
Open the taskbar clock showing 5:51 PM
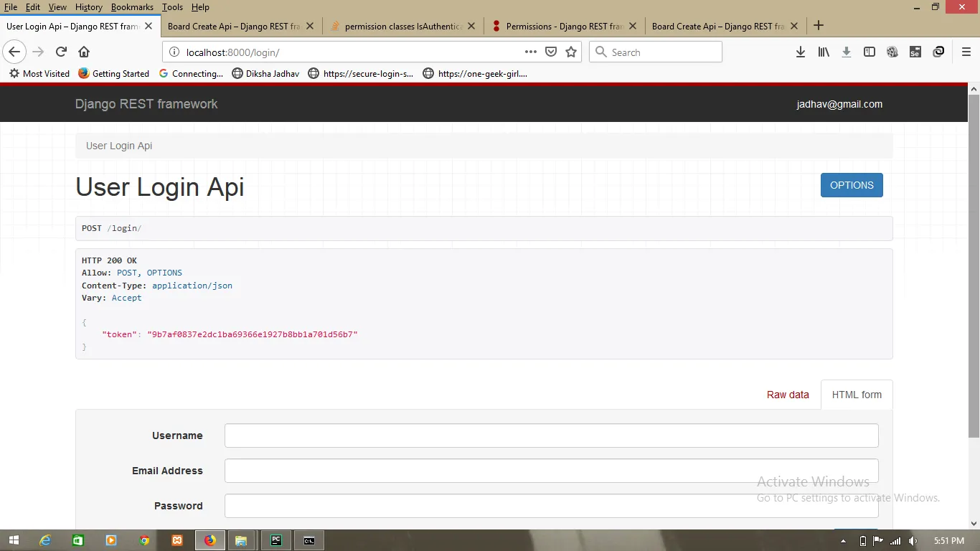(x=949, y=540)
